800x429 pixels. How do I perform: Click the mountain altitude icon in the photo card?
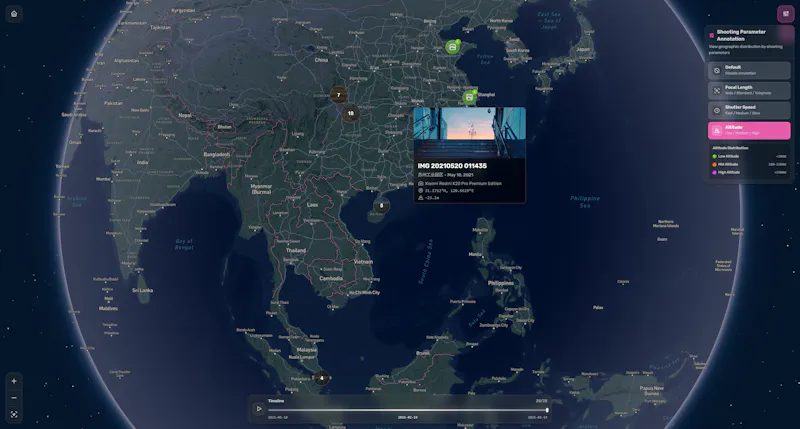(x=420, y=197)
